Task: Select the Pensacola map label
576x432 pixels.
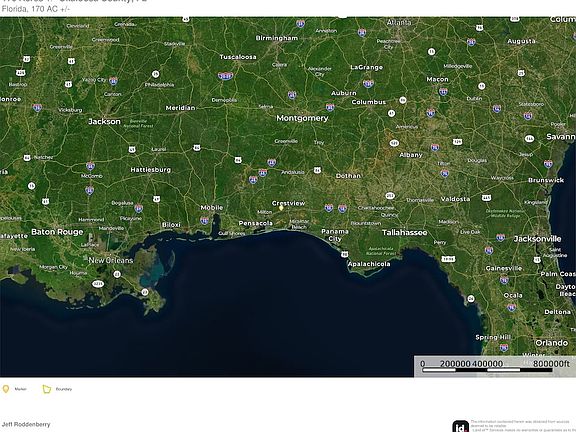Action: tap(255, 223)
